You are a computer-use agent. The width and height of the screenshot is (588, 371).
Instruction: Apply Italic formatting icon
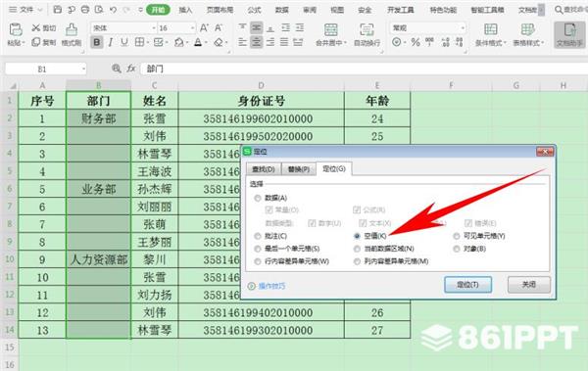pyautogui.click(x=111, y=42)
